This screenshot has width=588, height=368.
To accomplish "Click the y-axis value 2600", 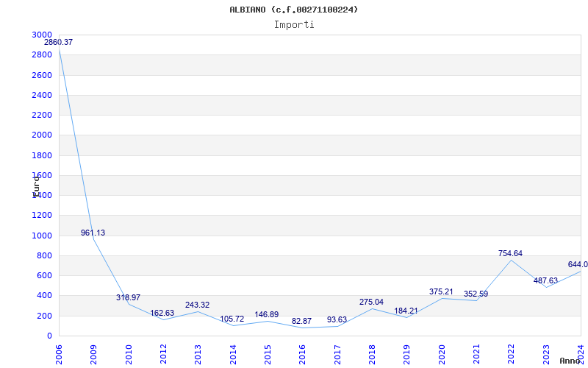I will coord(42,75).
